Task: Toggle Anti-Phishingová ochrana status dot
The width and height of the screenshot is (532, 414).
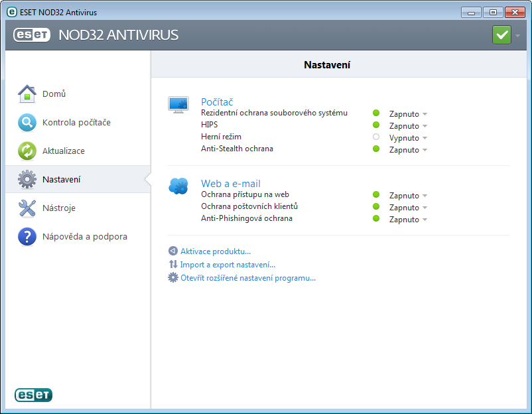Action: point(376,218)
